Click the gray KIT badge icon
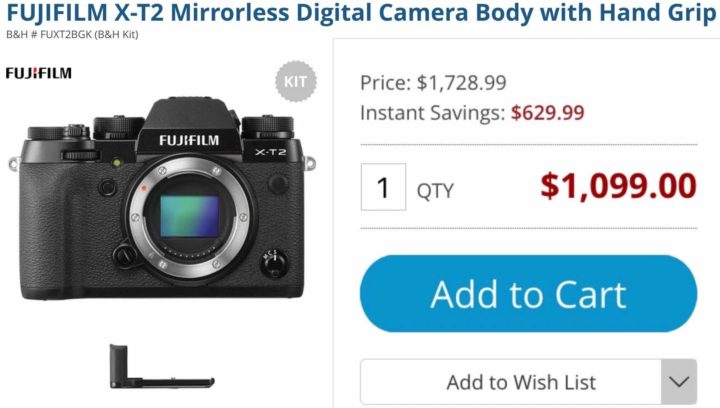The height and width of the screenshot is (408, 720). pyautogui.click(x=296, y=81)
